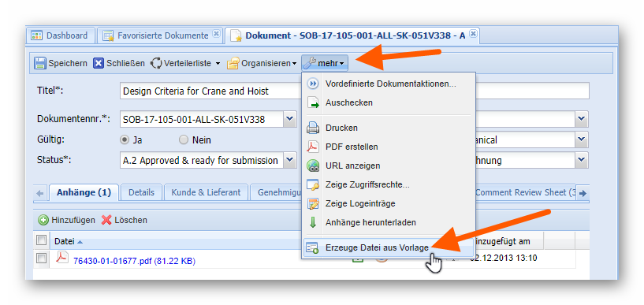Select Drucken from the menu
The image size is (644, 305).
[389, 128]
